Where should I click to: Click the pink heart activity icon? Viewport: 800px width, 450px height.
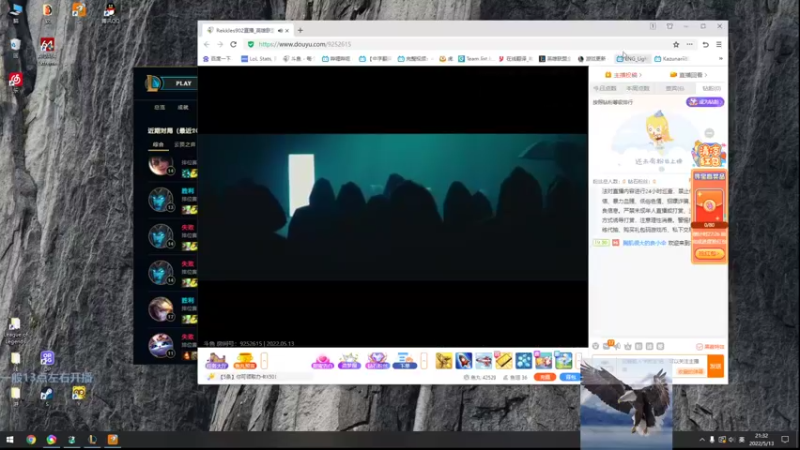coord(322,361)
